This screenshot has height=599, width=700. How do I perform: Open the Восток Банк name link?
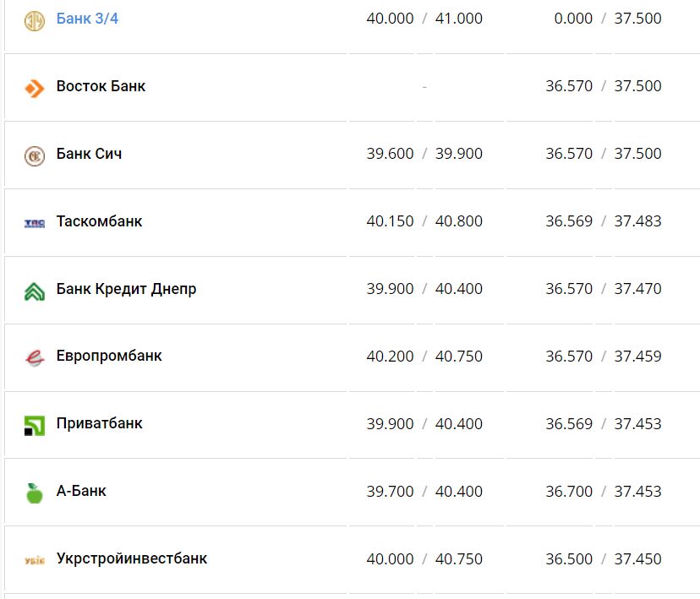101,86
